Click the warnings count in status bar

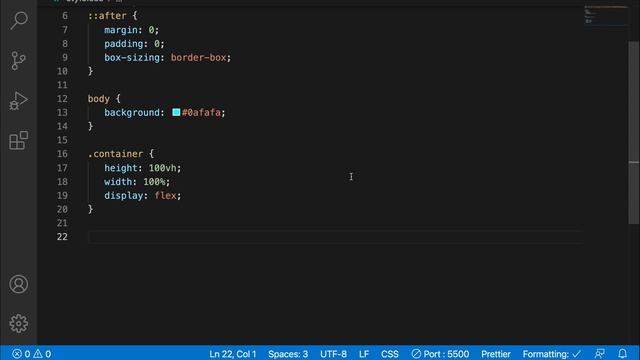click(x=42, y=354)
